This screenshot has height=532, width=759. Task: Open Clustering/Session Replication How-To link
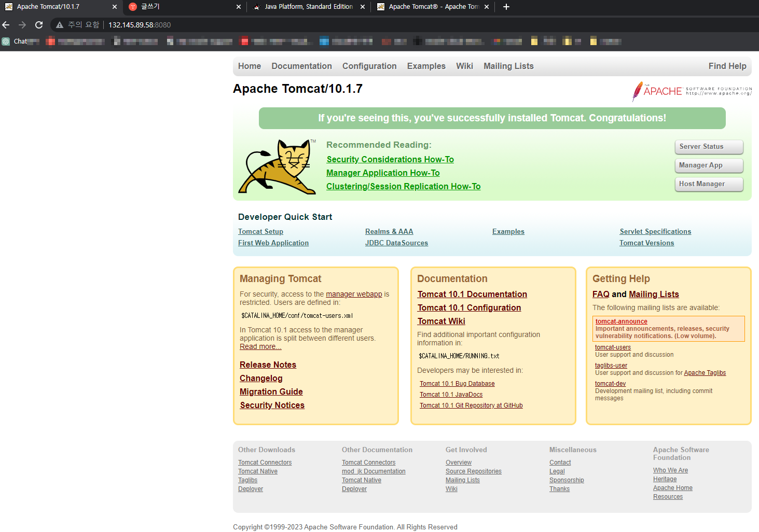(x=404, y=187)
